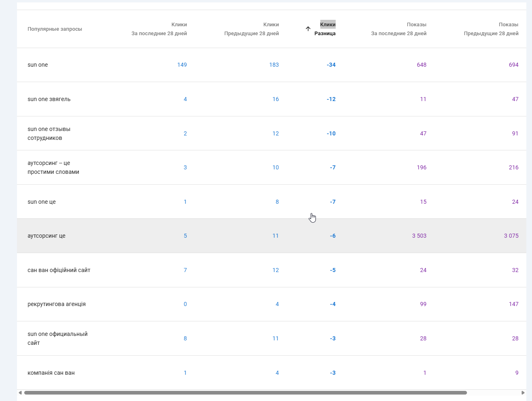Click the sort ascending arrow icon

pos(308,29)
